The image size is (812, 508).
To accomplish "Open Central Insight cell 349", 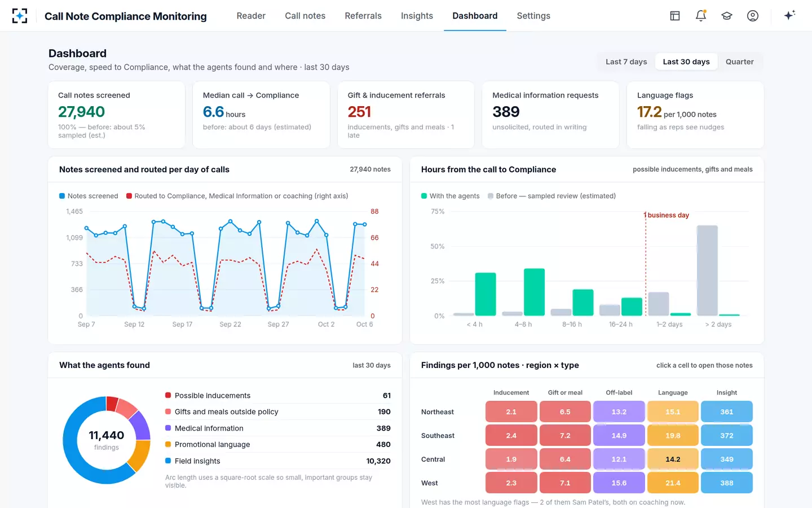I will tap(727, 459).
